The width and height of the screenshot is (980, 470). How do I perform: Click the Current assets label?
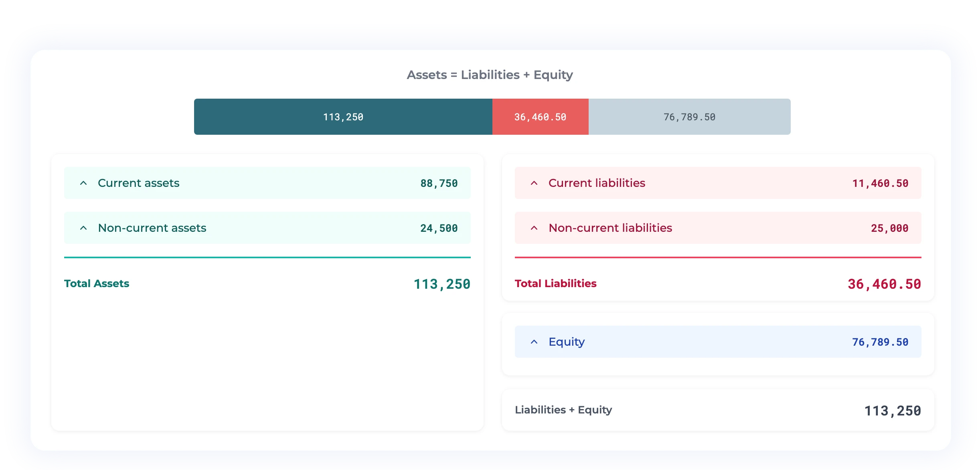[x=139, y=183]
